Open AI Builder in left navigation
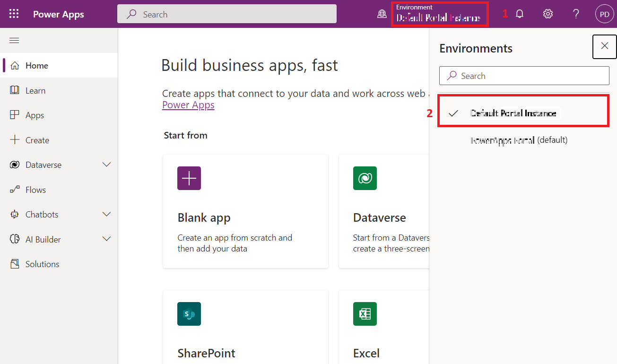Screen dimensions: 617x364 [59, 240]
